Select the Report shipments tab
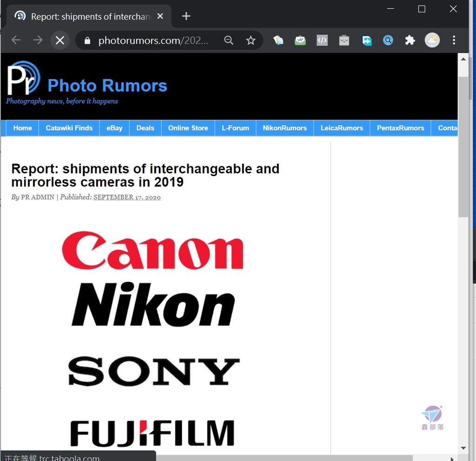The image size is (476, 461). pyautogui.click(x=88, y=16)
